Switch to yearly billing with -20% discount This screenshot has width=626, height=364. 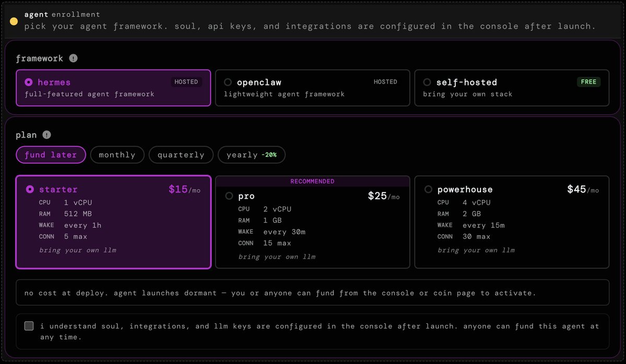click(251, 155)
